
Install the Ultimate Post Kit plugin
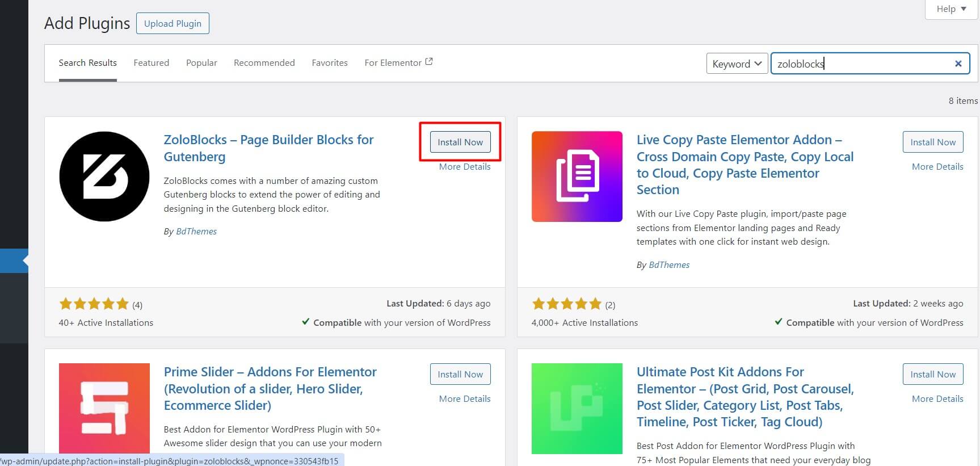pyautogui.click(x=933, y=374)
